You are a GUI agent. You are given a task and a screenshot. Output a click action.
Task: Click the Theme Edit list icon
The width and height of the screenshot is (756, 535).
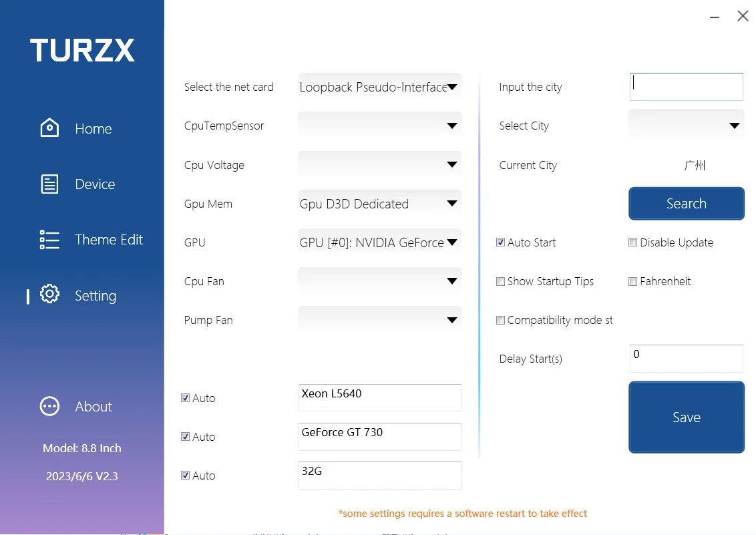49,240
